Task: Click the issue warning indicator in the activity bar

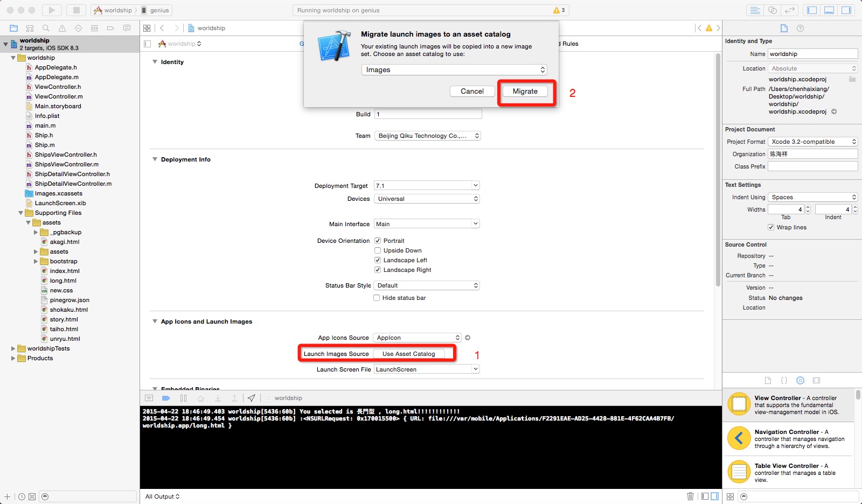Action: [x=559, y=10]
